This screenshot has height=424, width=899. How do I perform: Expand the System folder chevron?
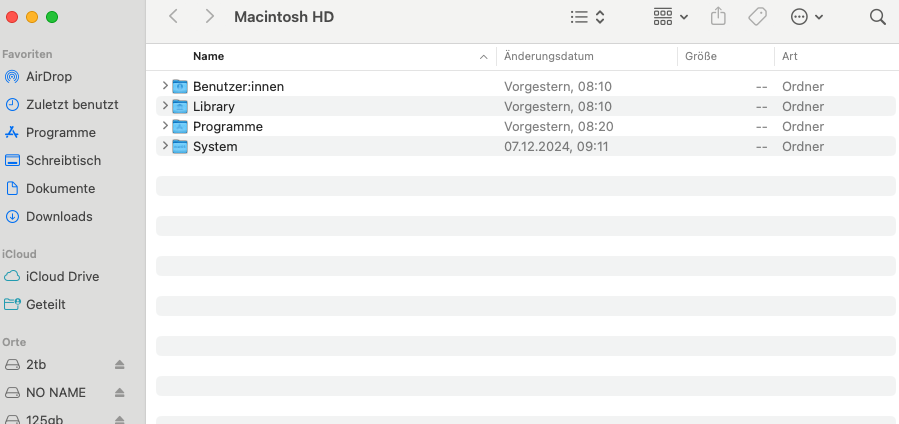(x=165, y=146)
